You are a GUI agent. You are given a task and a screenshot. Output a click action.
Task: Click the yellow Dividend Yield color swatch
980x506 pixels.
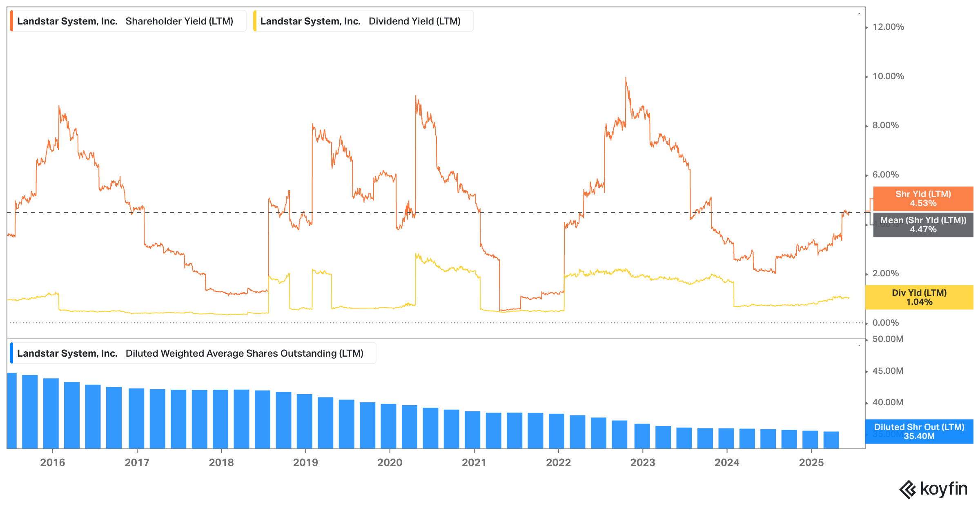pyautogui.click(x=255, y=21)
